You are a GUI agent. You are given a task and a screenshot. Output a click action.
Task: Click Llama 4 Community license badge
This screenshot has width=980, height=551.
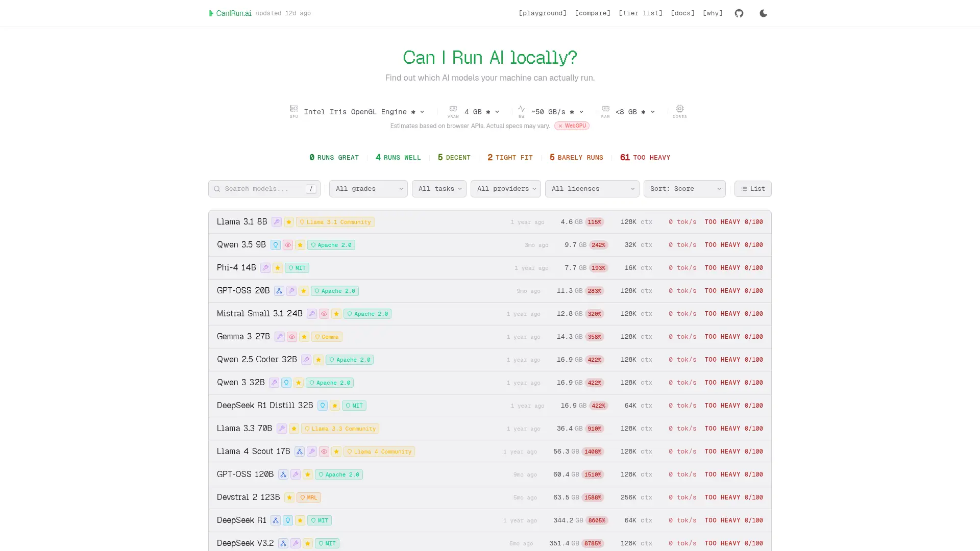tap(379, 452)
